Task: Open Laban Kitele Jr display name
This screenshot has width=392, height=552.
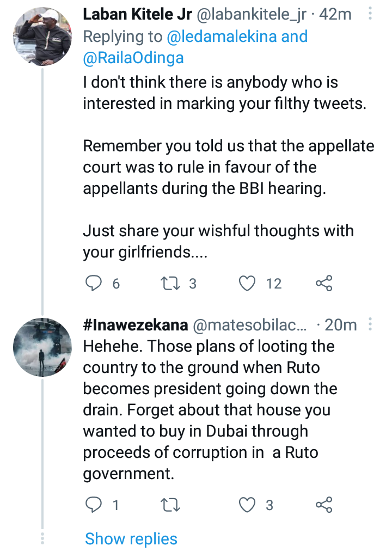Action: click(137, 15)
